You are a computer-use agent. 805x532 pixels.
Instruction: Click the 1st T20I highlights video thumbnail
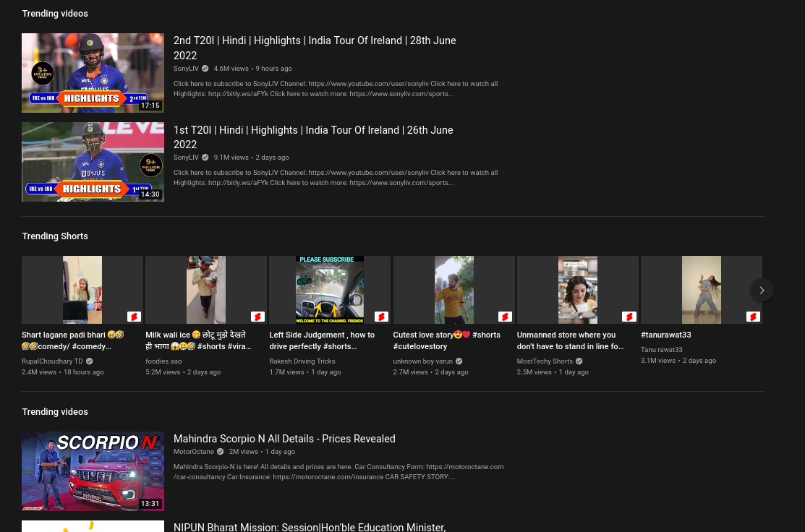(93, 162)
